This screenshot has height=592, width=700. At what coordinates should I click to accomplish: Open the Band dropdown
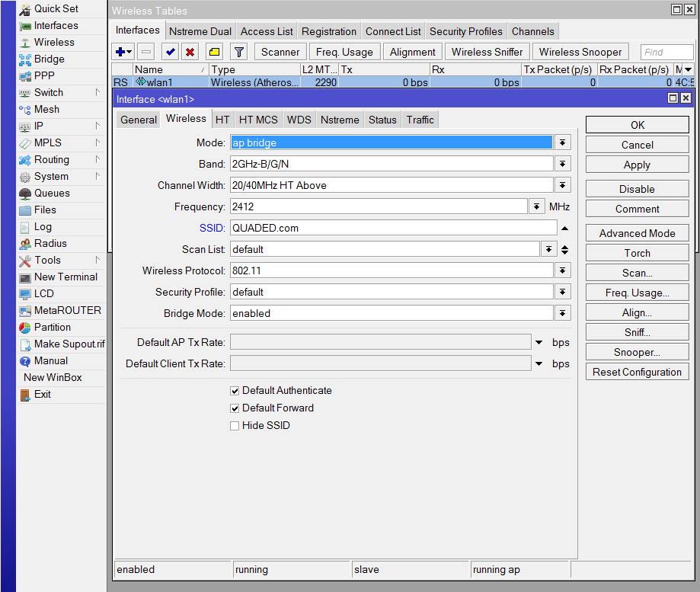point(562,164)
